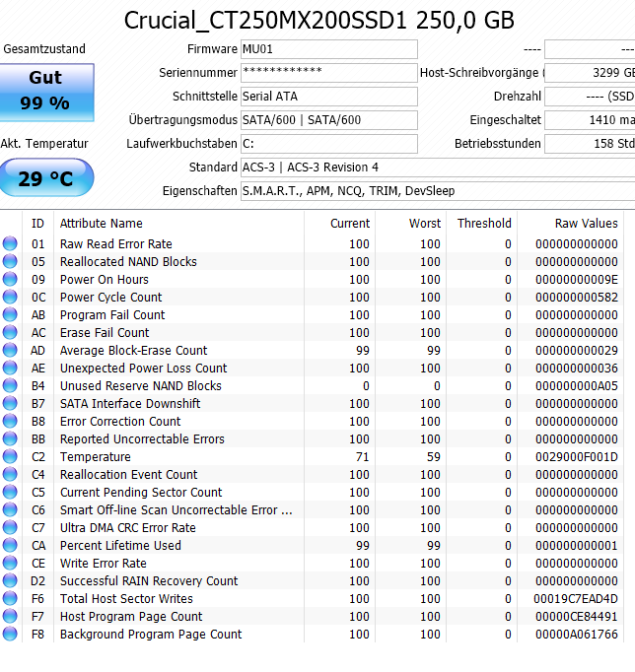The height and width of the screenshot is (672, 635).
Task: Click the status orb for Host Program Page Count
Action: click(10, 616)
